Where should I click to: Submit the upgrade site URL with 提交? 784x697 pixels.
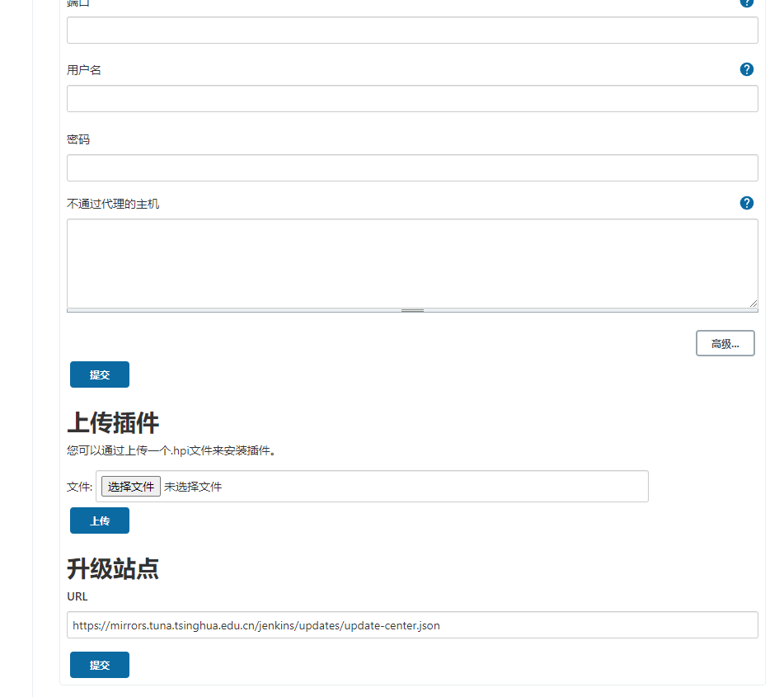(x=99, y=664)
